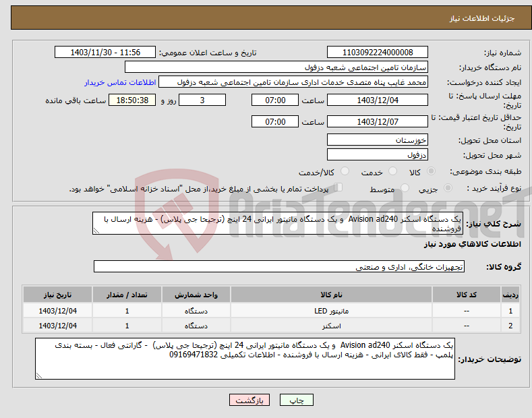
Task: Click resize handle of buyer notes box
Action: [39, 376]
